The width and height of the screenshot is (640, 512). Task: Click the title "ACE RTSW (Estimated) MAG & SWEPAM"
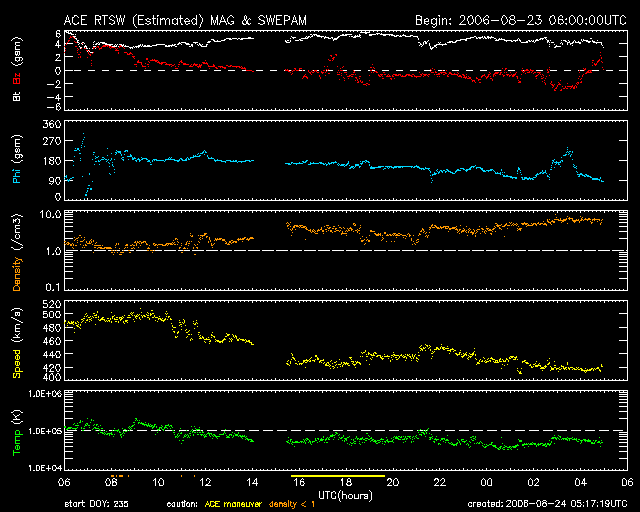(185, 20)
